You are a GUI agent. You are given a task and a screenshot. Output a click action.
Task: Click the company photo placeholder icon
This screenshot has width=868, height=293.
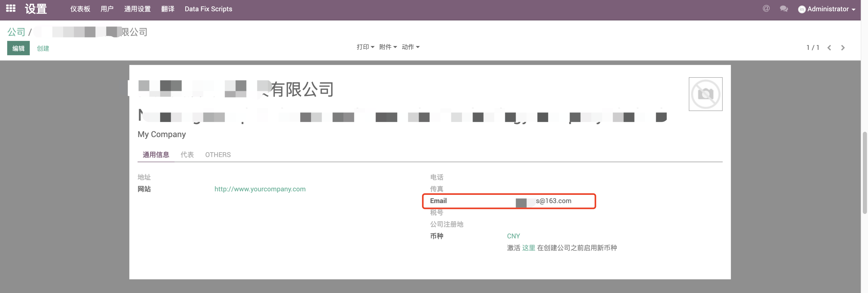coord(705,94)
